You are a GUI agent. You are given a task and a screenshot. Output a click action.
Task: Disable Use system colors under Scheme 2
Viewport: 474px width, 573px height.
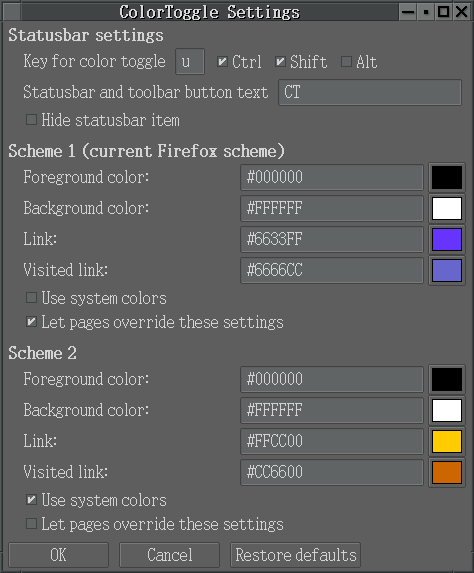tap(31, 500)
